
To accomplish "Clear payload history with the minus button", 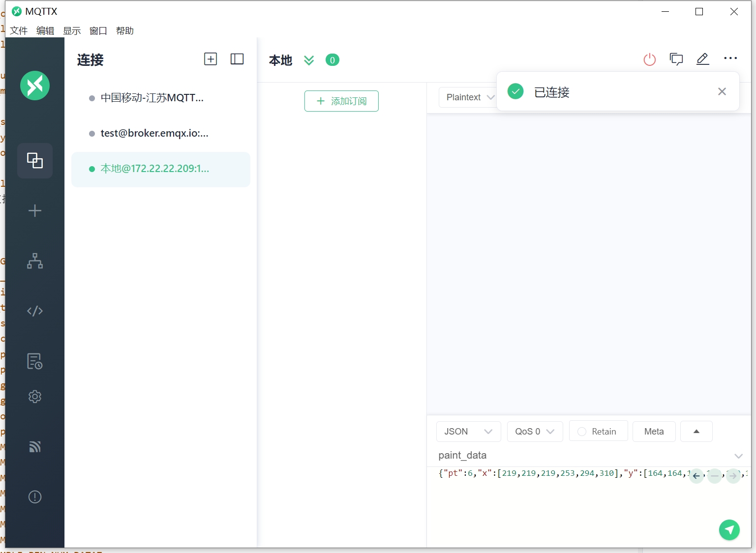I will (x=715, y=476).
